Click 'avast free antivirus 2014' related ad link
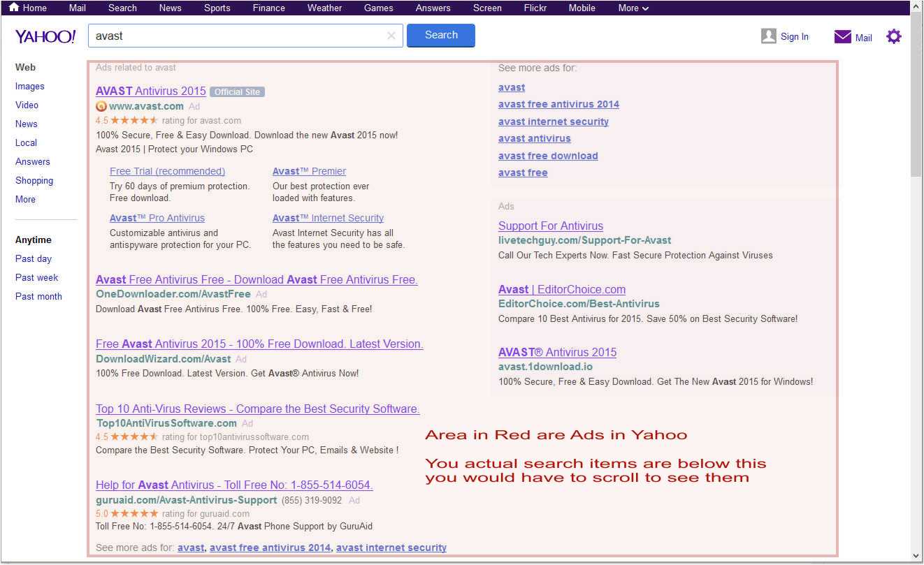 point(558,104)
